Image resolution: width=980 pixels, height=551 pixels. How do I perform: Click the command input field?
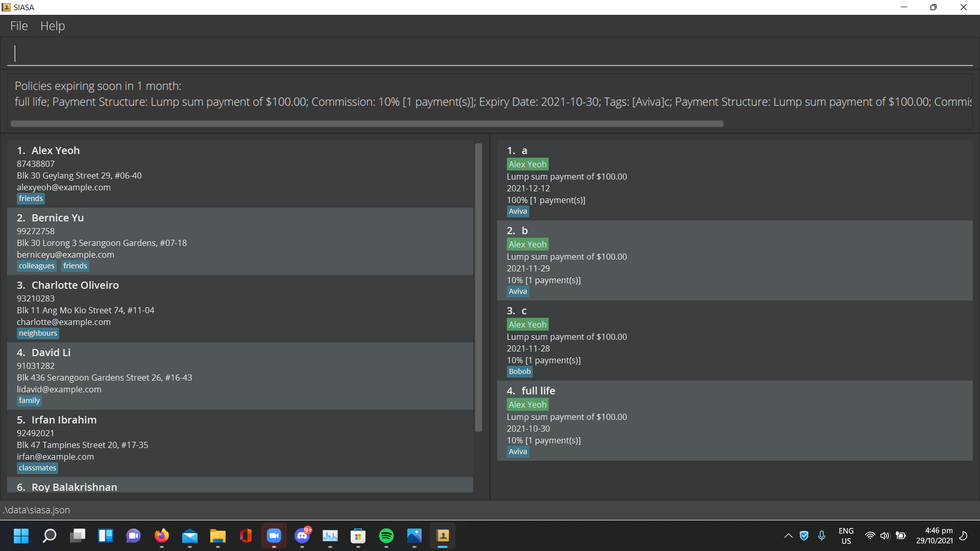coord(490,54)
